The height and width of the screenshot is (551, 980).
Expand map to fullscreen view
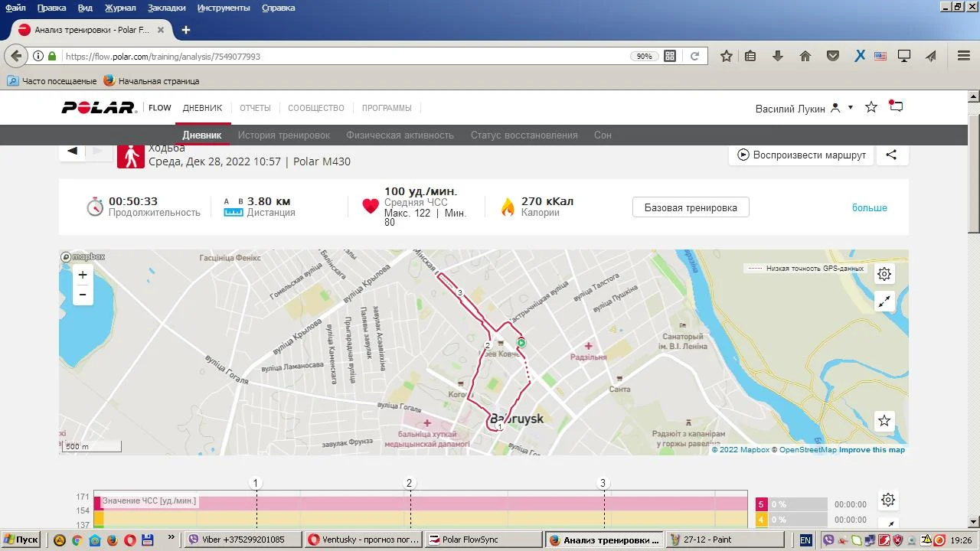(884, 302)
